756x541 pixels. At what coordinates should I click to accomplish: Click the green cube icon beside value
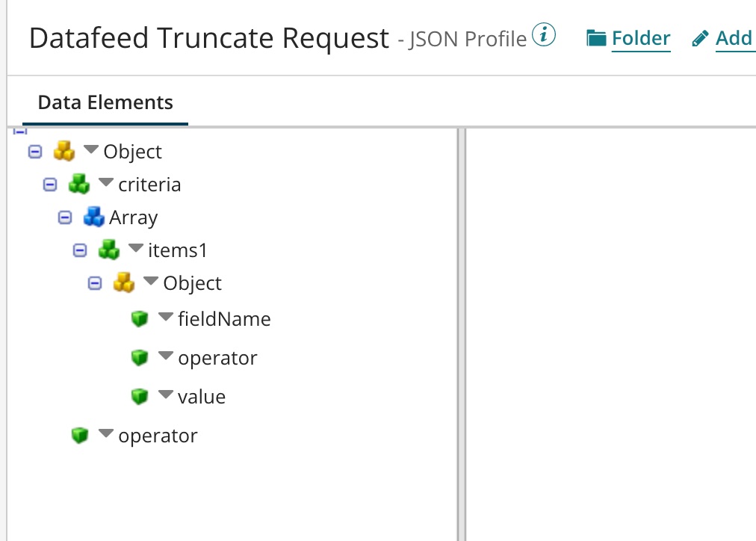(x=140, y=395)
